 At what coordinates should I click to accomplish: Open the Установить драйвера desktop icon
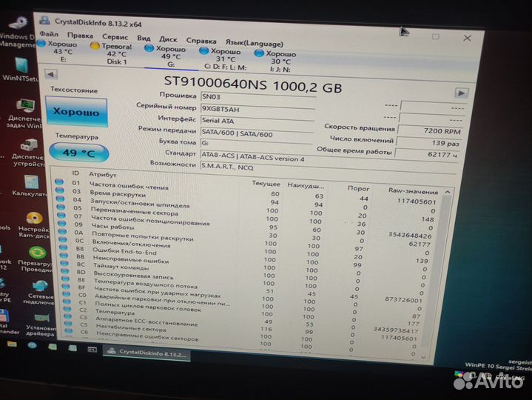click(41, 324)
